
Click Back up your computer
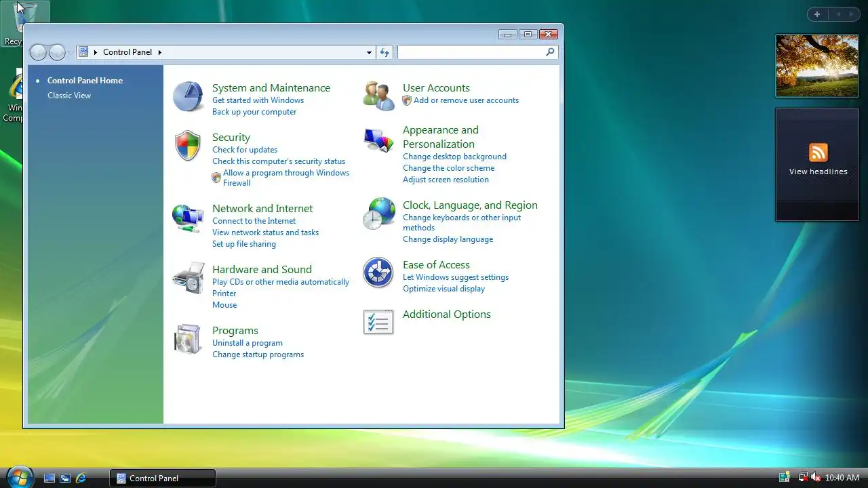254,112
